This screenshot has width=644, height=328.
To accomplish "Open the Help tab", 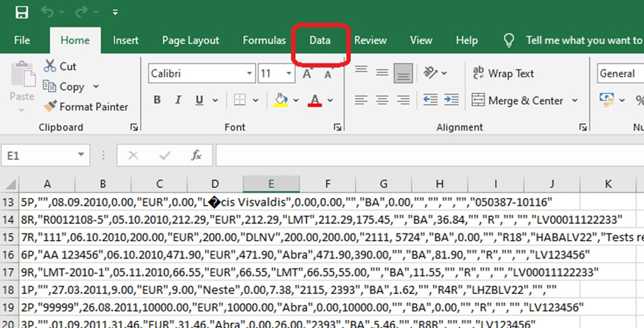I will (x=467, y=40).
